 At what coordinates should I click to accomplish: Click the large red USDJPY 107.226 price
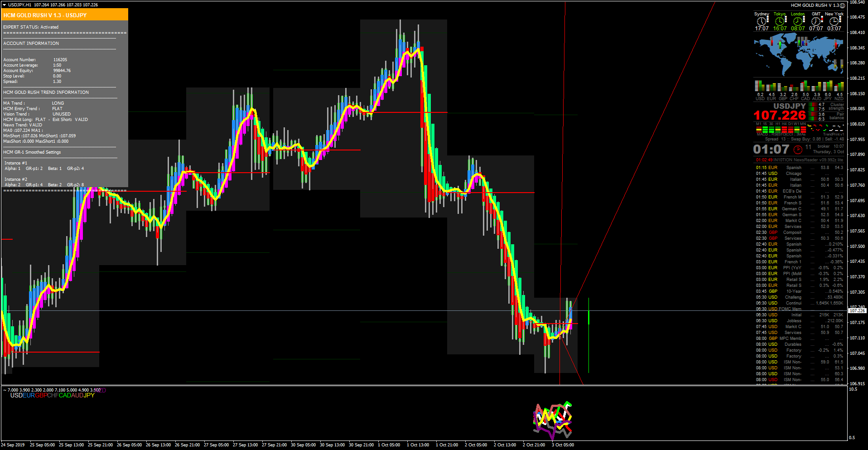(x=780, y=116)
